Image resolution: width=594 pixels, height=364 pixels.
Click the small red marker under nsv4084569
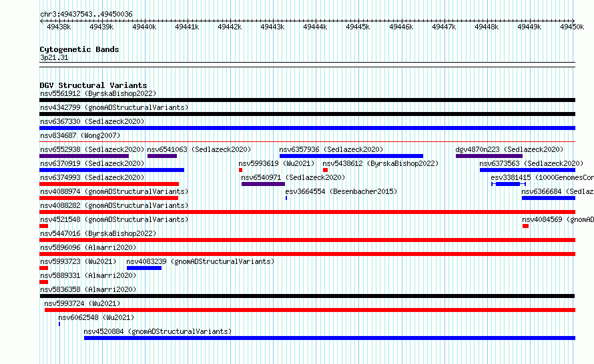click(525, 226)
